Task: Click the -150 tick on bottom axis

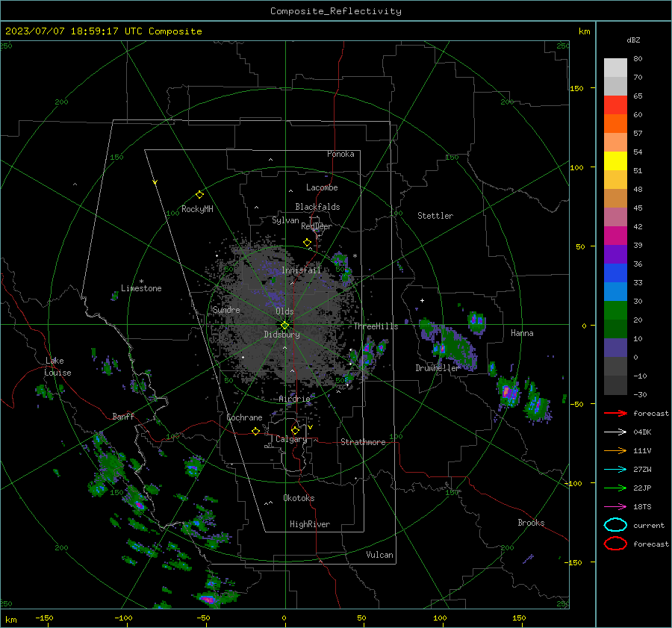Action: pos(44,618)
